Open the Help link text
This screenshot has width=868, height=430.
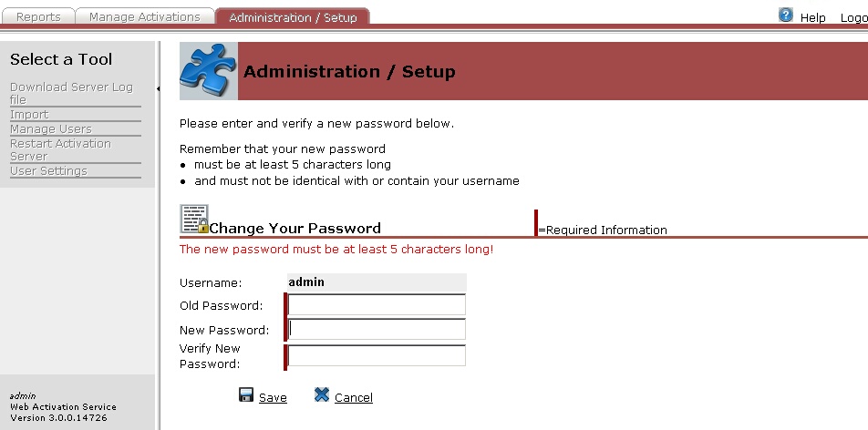(x=812, y=17)
